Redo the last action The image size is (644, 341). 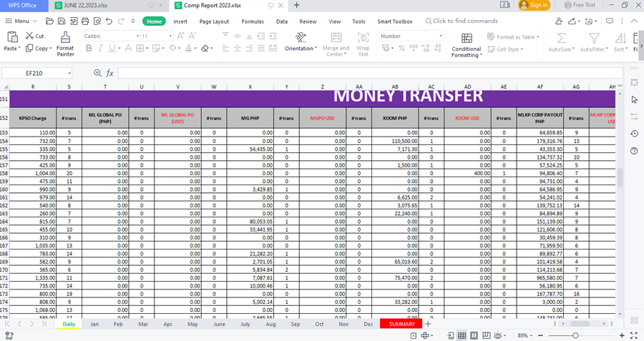[121, 21]
